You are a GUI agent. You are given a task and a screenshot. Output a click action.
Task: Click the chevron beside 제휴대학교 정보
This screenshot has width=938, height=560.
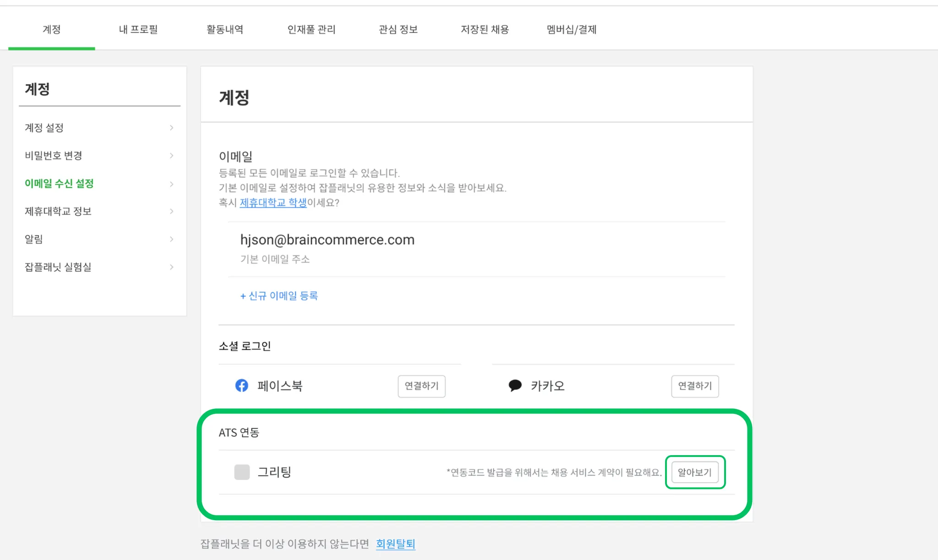point(171,212)
